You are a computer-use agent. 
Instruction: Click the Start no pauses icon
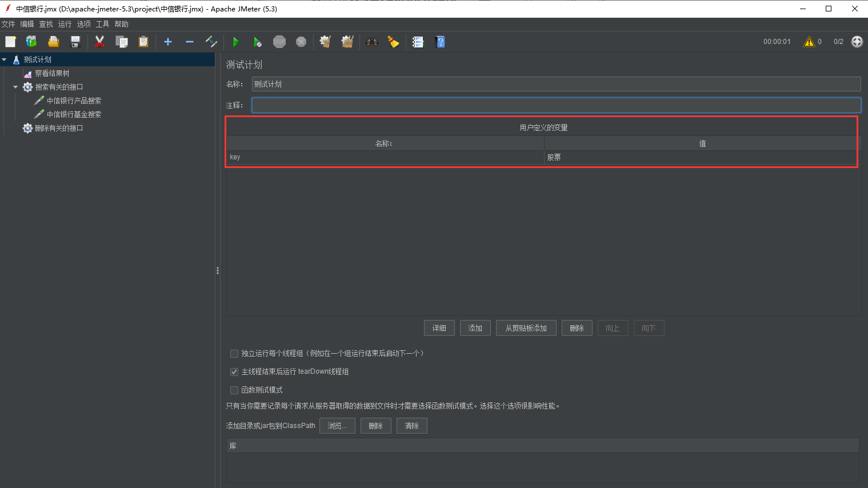[257, 42]
